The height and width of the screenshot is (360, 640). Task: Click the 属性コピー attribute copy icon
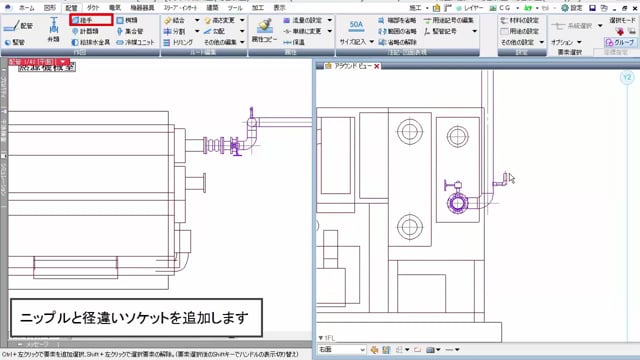[264, 30]
